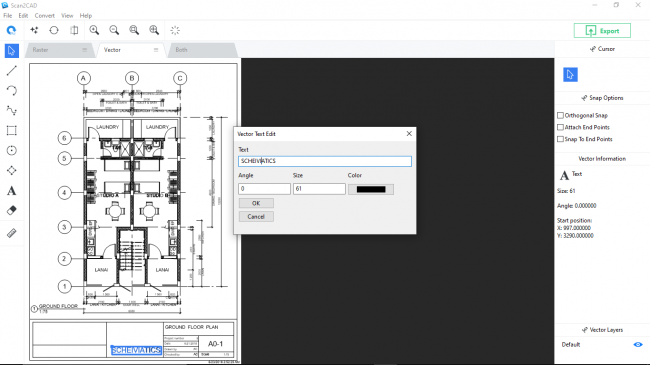Viewport: 650px width, 365px height.
Task: Switch to the Vector tab
Action: [131, 50]
